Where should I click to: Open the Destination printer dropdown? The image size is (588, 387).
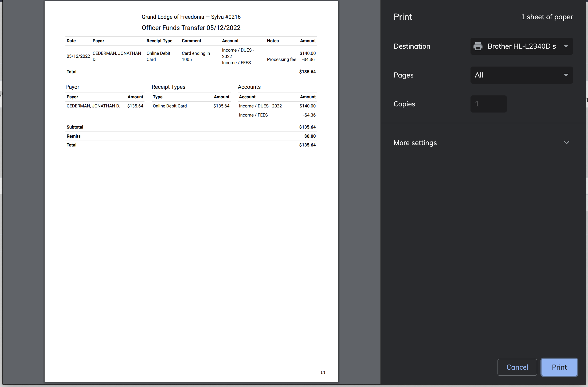pyautogui.click(x=522, y=46)
